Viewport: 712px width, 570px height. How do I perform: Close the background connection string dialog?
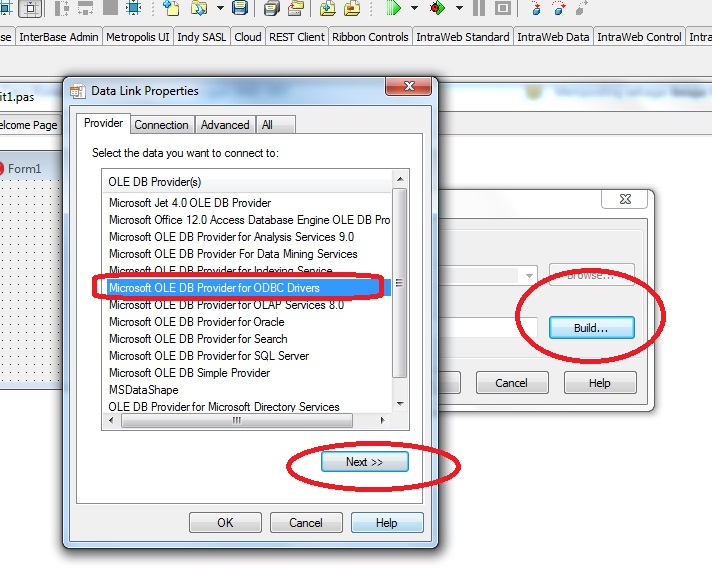625,199
